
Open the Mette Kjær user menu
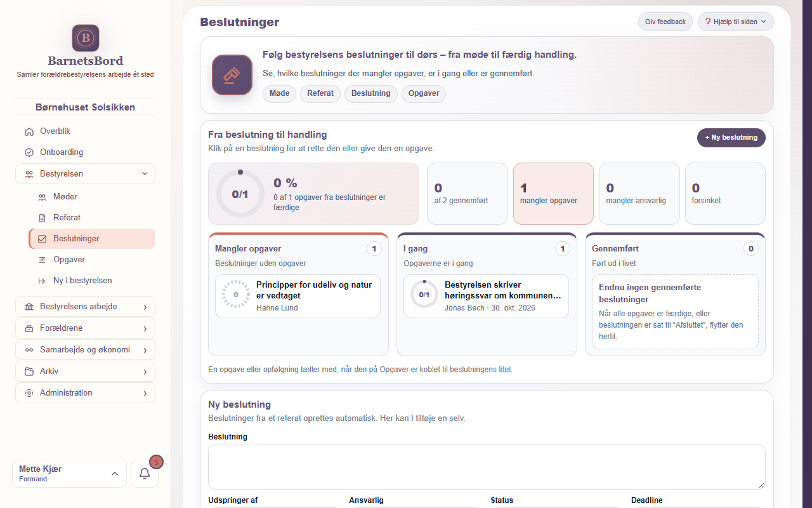click(x=69, y=474)
